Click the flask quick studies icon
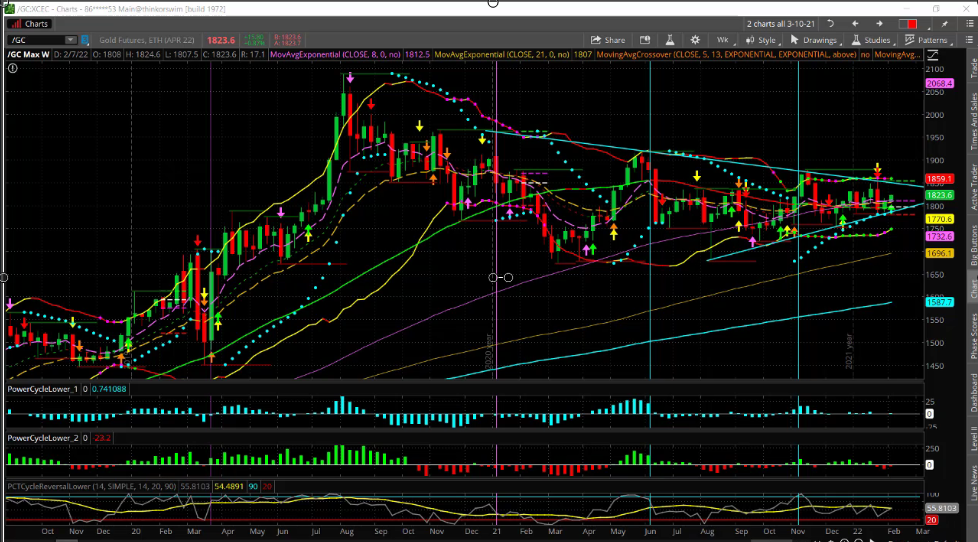 (x=669, y=40)
